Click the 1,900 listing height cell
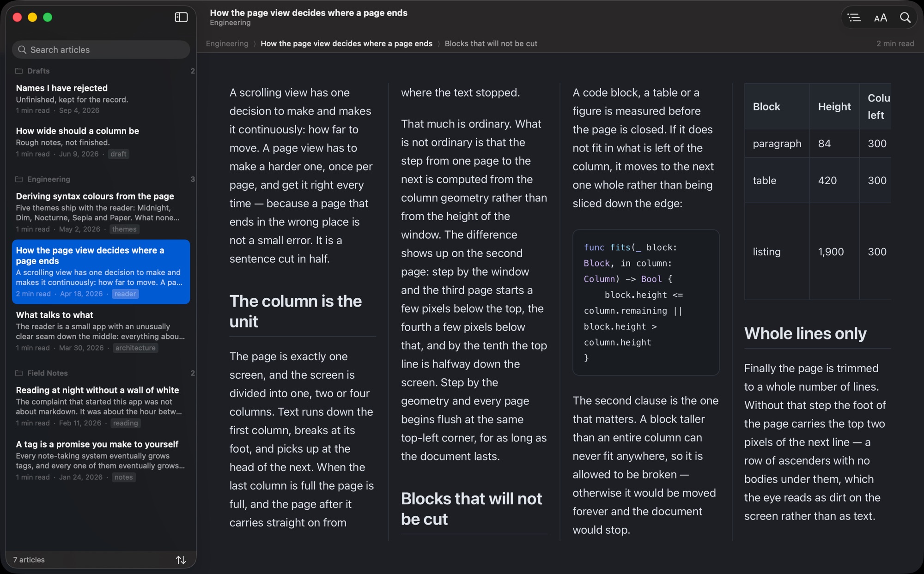This screenshot has width=924, height=574. pos(834,252)
